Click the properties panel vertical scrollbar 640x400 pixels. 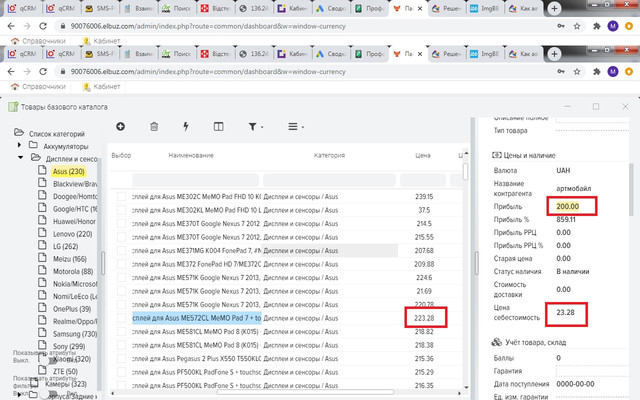(x=631, y=190)
